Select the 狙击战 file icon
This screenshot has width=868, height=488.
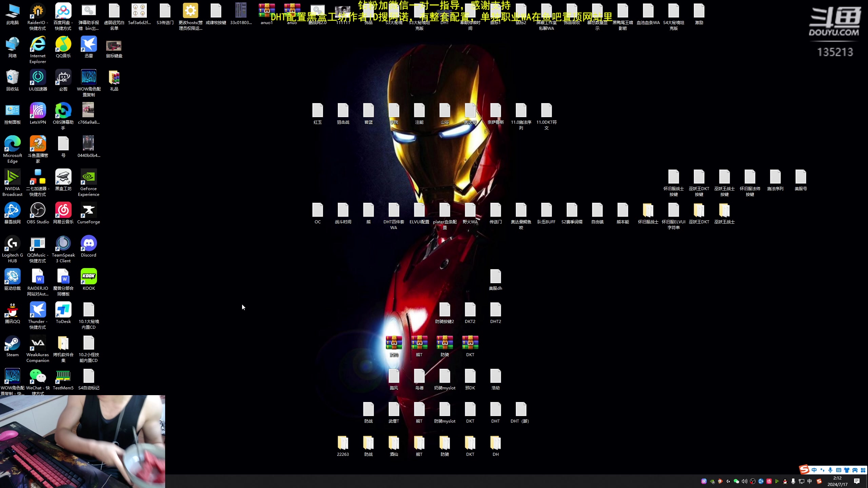click(x=343, y=114)
